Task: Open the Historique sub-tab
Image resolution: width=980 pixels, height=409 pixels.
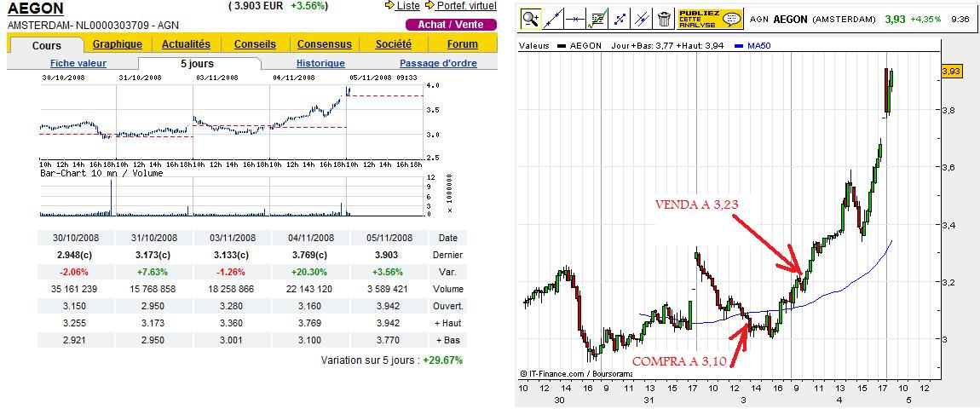Action: (320, 63)
